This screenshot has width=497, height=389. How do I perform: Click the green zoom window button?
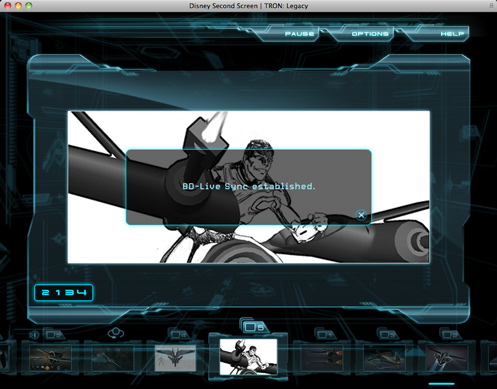click(x=29, y=6)
